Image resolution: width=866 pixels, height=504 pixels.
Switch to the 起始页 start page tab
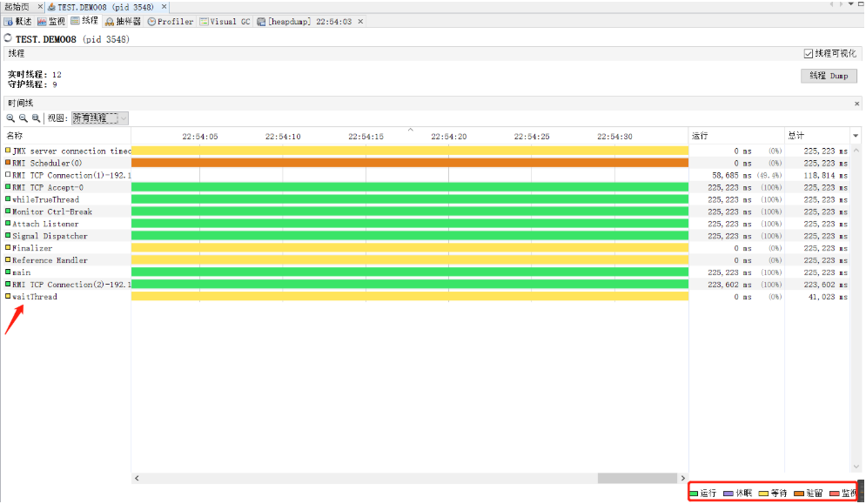[x=17, y=7]
